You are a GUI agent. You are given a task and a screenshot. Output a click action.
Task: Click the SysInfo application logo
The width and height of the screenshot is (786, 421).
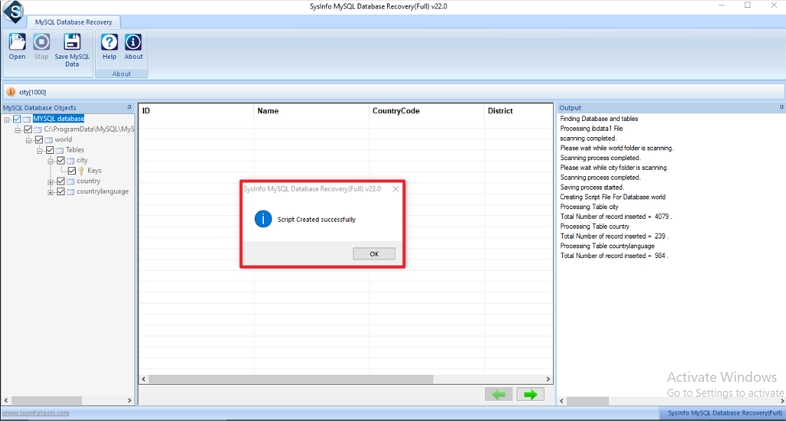tap(13, 11)
